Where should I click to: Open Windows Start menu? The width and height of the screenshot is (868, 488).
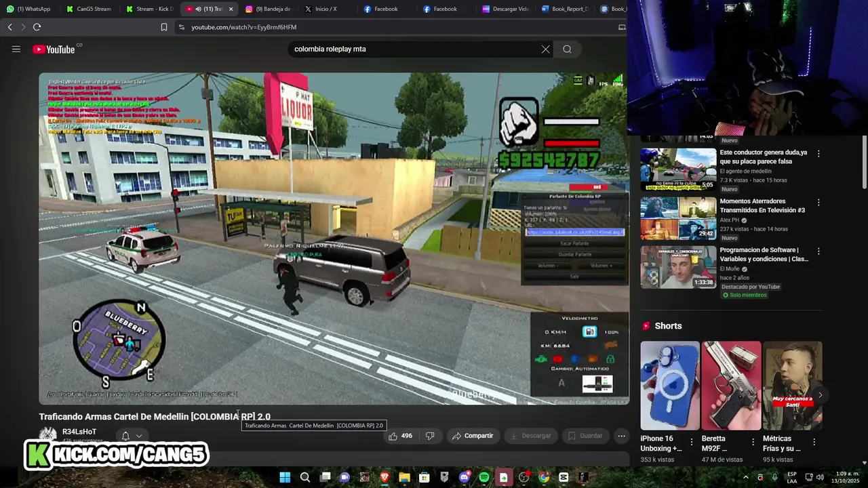pos(285,477)
